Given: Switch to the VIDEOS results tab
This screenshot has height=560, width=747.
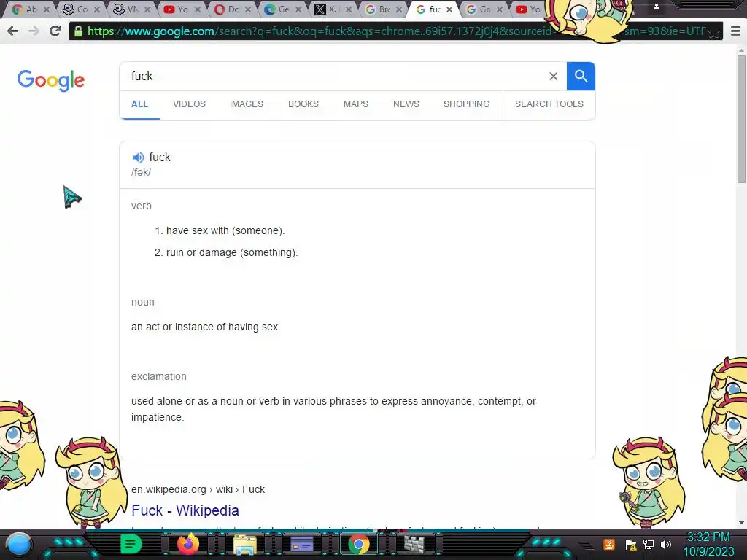Looking at the screenshot, I should pyautogui.click(x=189, y=104).
